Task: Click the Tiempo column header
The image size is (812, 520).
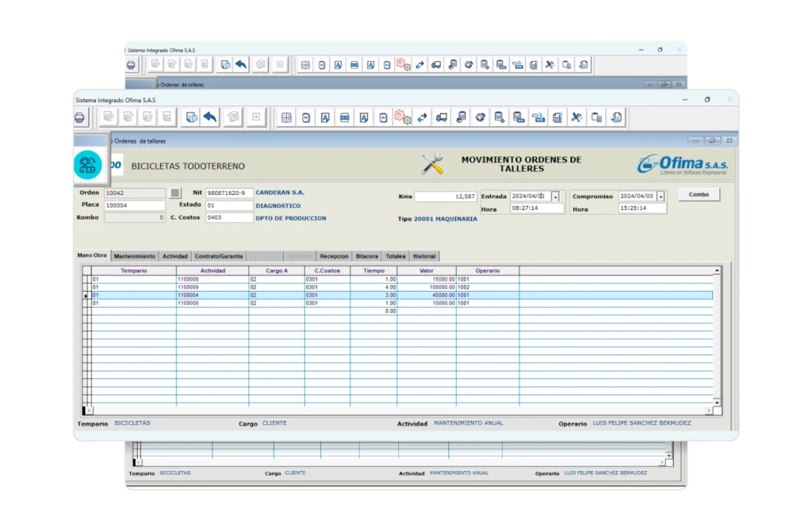Action: 373,271
